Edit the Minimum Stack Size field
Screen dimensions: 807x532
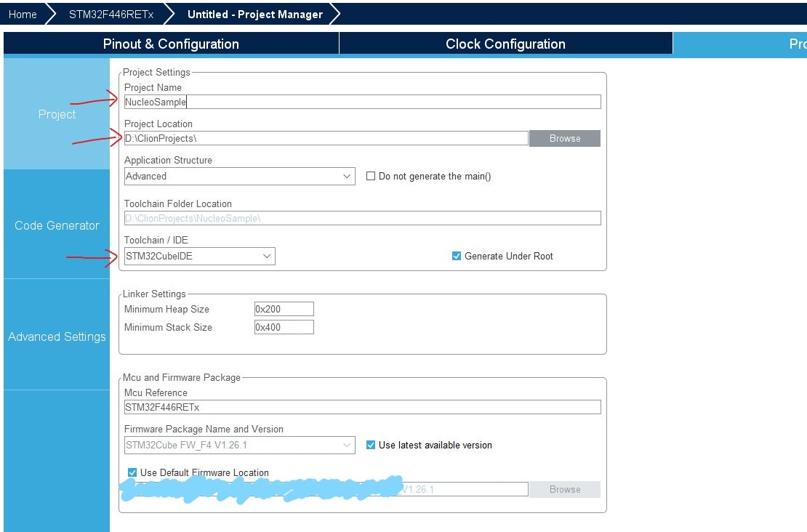click(284, 327)
